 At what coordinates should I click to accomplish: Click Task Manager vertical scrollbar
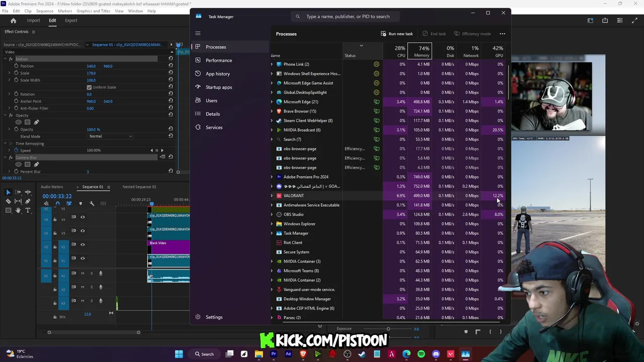pos(509,82)
